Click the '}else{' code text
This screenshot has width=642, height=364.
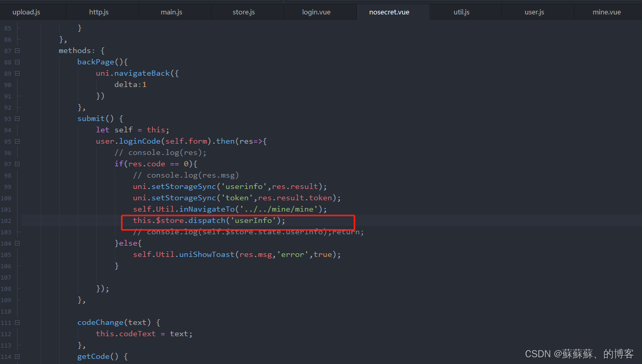pyautogui.click(x=128, y=243)
